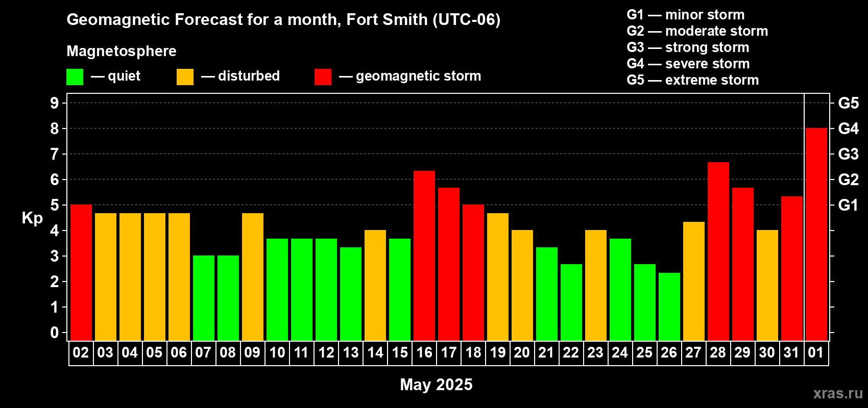Click the orange disturbed legend swatch
Viewport: 868px width, 408px height.
pos(185,77)
